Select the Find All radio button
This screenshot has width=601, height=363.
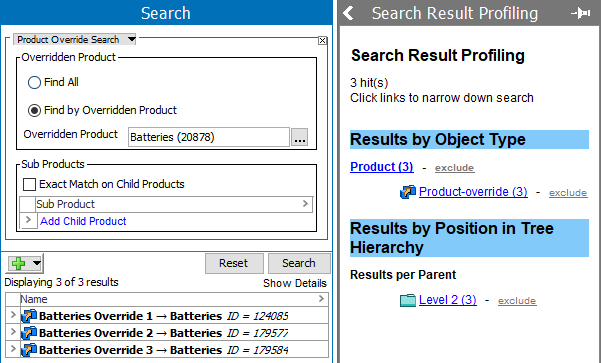[x=34, y=82]
